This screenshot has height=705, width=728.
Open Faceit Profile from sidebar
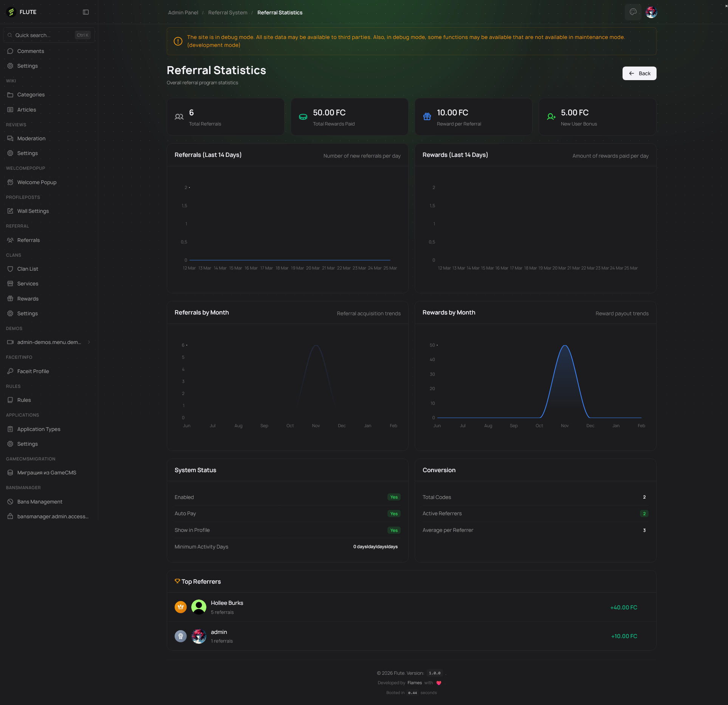tap(33, 371)
